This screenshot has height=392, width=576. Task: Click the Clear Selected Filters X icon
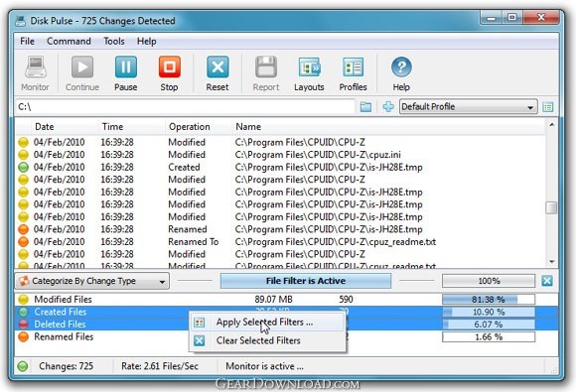[199, 340]
